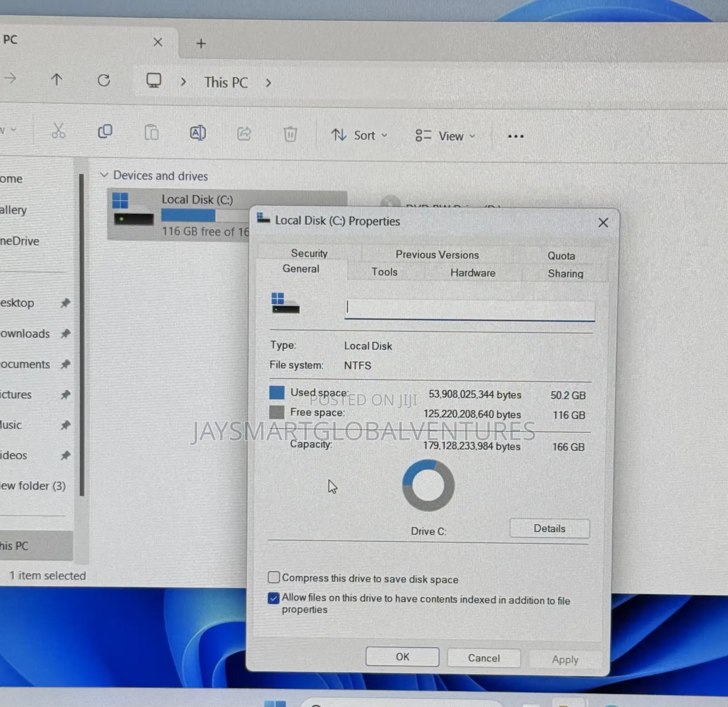Click the Apply button
This screenshot has width=728, height=707.
565,659
